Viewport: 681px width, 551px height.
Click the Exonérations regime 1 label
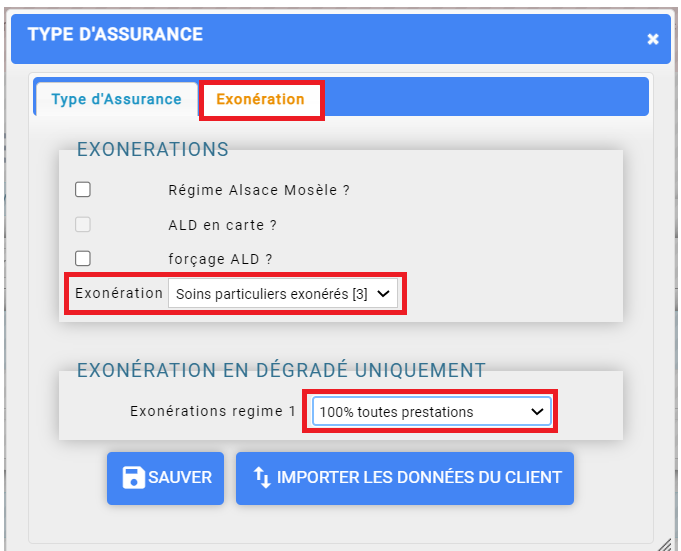[213, 411]
